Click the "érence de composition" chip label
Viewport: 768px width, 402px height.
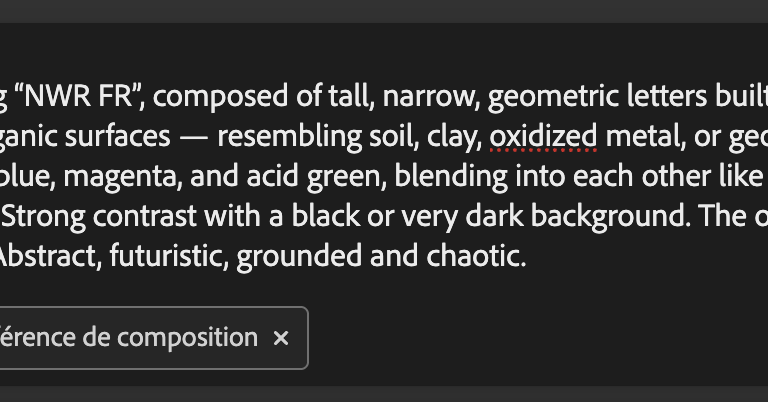tap(128, 338)
